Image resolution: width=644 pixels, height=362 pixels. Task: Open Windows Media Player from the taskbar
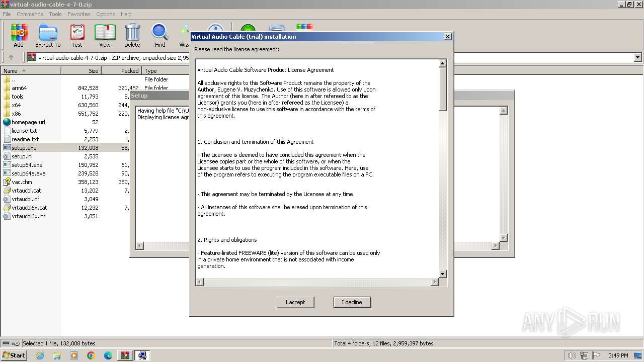[x=74, y=355]
